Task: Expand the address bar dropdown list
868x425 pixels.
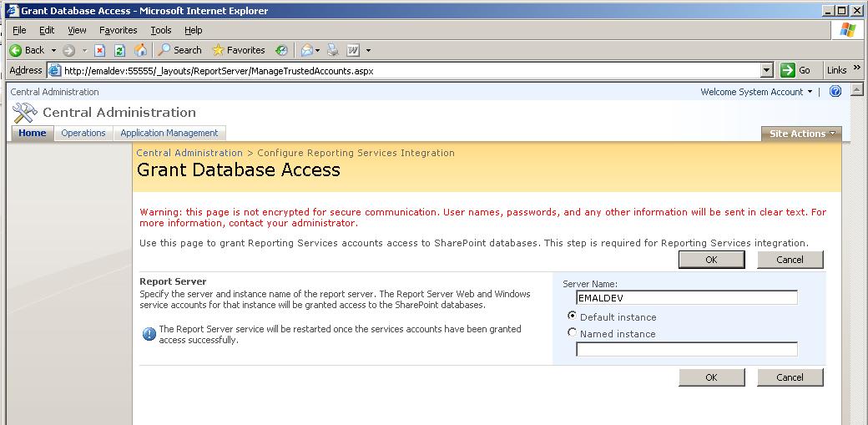Action: (767, 70)
